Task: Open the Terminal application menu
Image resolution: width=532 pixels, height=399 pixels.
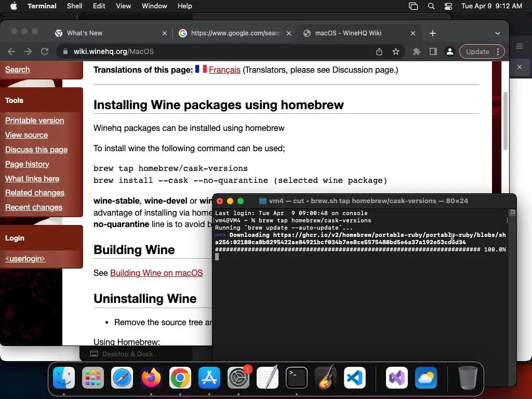Action: click(42, 6)
